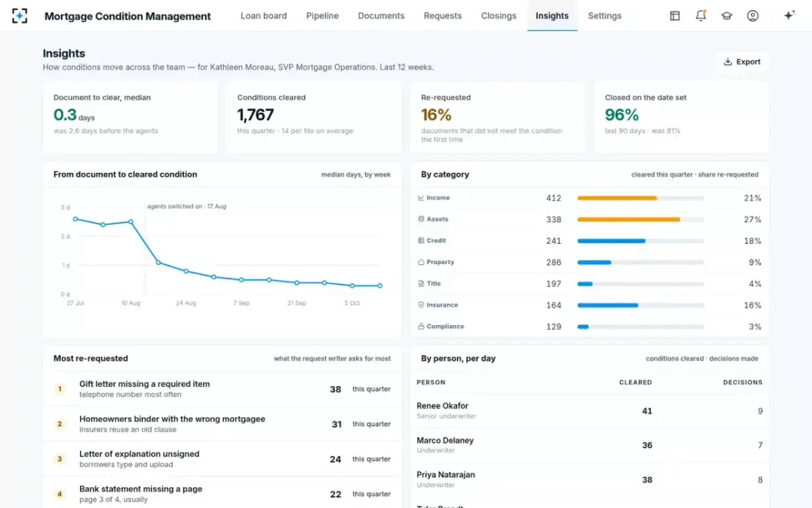This screenshot has height=508, width=812.
Task: Open the Re-requested 16% card
Action: [x=498, y=117]
